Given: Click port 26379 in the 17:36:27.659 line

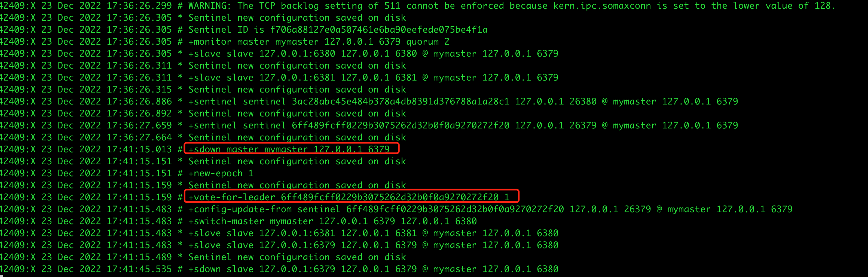Looking at the screenshot, I should tap(583, 125).
